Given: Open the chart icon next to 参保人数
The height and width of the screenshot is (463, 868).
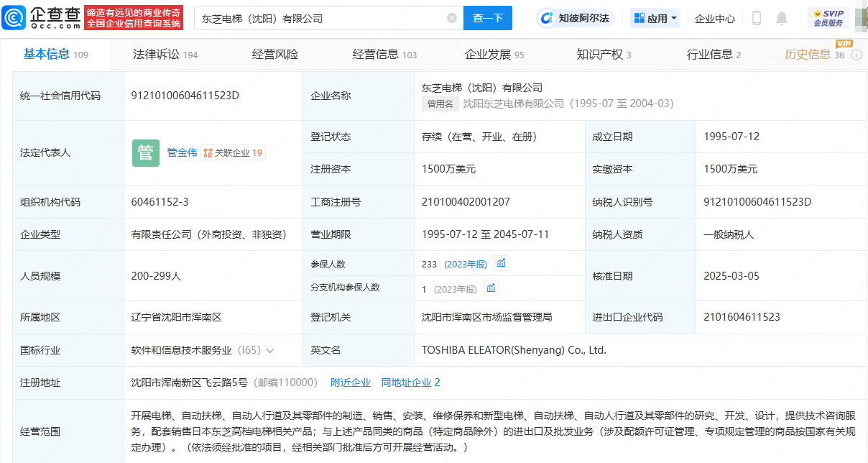Looking at the screenshot, I should coord(502,263).
